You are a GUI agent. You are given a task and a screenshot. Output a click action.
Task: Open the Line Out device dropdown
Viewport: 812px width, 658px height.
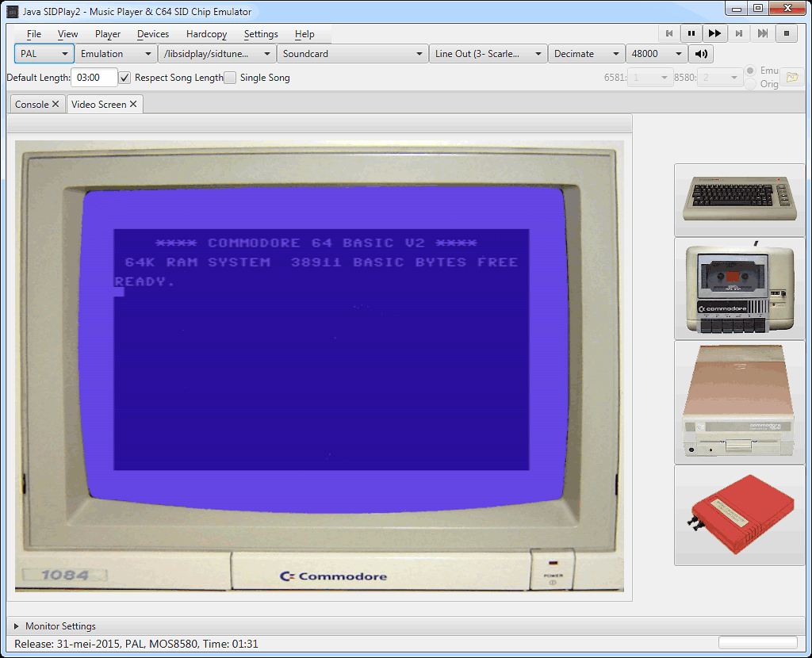tap(488, 54)
